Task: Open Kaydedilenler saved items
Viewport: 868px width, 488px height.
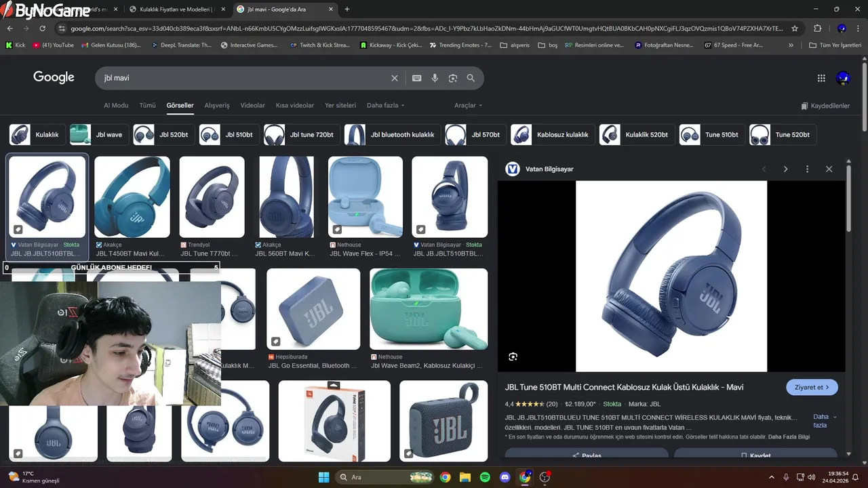Action: tap(825, 106)
